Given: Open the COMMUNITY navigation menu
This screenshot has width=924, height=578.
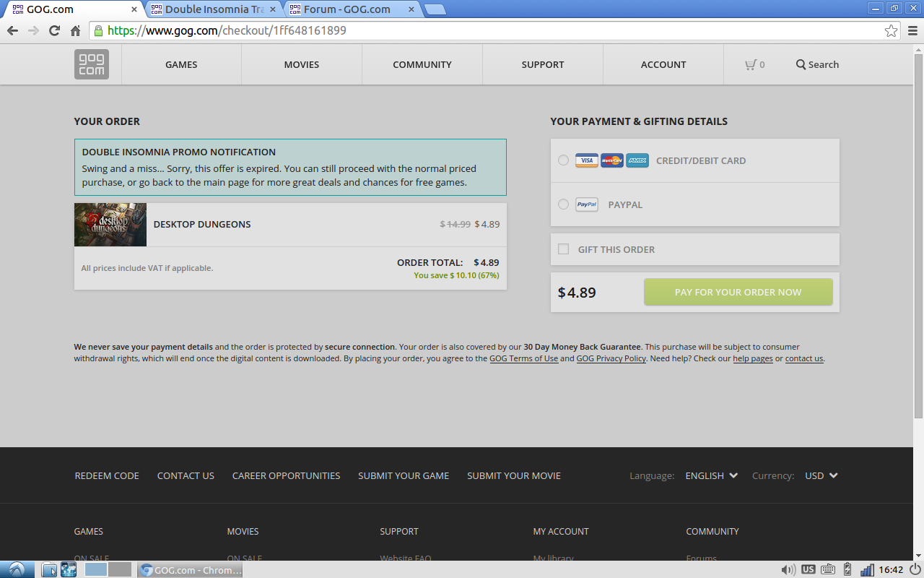Looking at the screenshot, I should pyautogui.click(x=422, y=64).
